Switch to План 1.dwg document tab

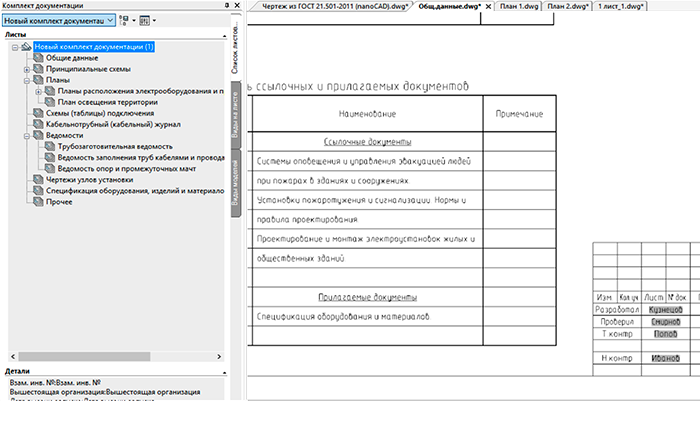[x=517, y=6]
